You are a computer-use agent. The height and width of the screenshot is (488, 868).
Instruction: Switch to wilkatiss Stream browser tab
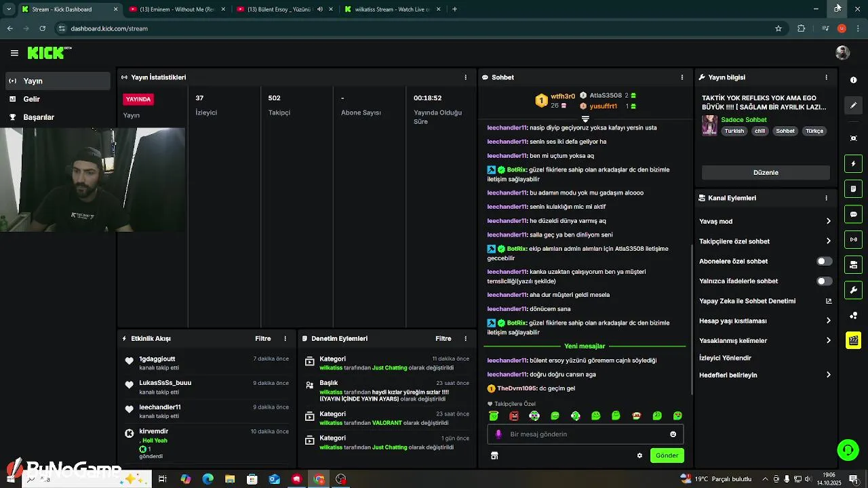[392, 9]
